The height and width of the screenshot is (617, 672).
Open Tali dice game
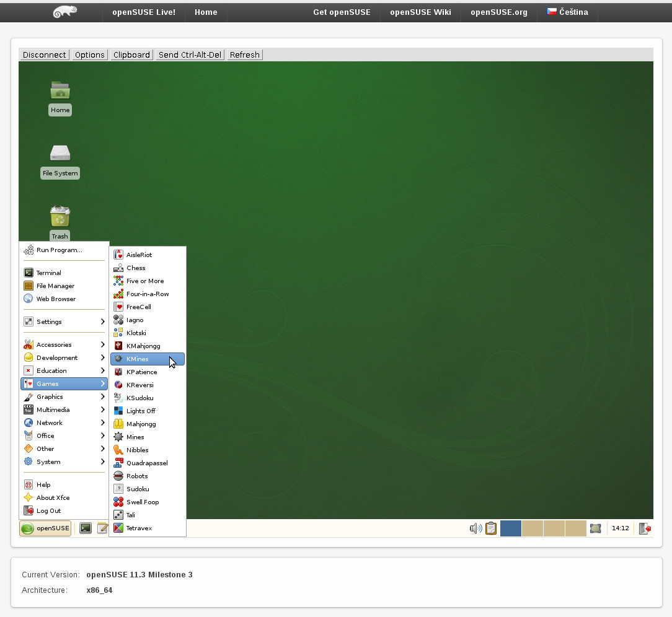[x=148, y=515]
